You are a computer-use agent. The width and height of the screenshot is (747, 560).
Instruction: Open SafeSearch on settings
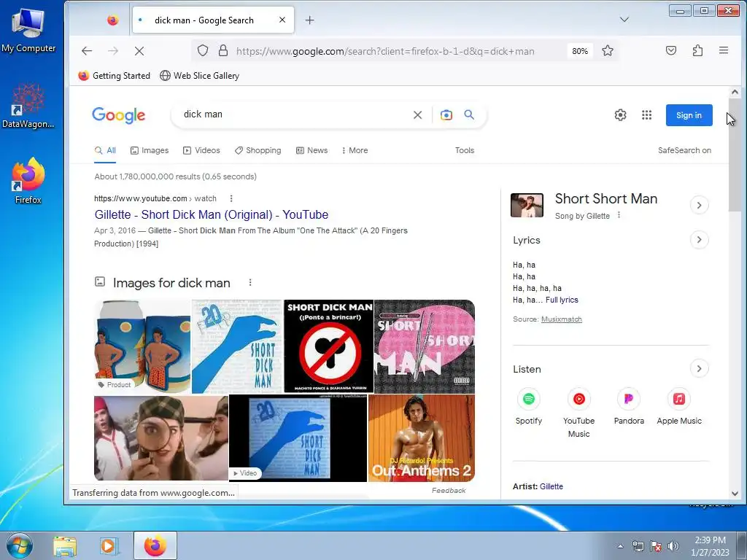(x=684, y=150)
